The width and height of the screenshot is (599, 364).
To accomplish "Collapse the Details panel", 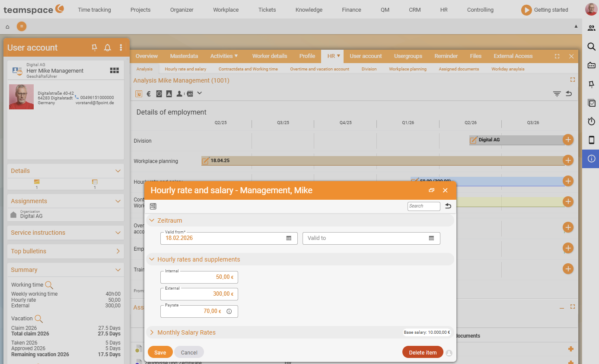I will [x=118, y=171].
